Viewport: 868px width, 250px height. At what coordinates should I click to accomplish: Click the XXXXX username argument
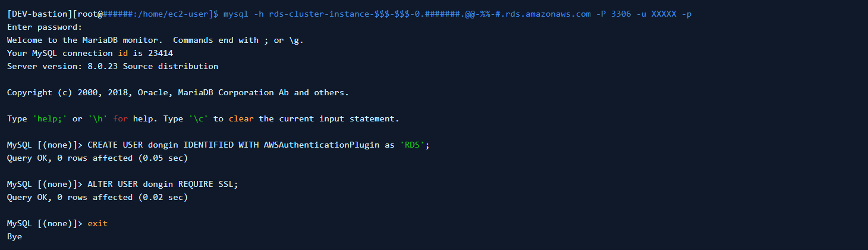pos(663,14)
